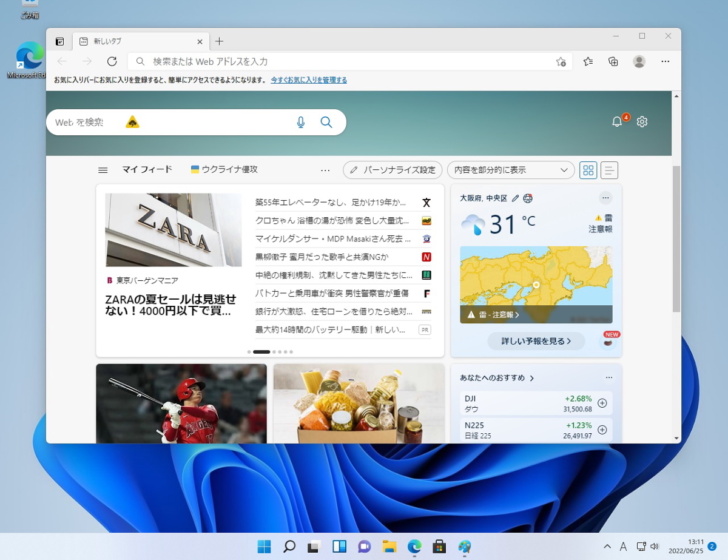The width and height of the screenshot is (728, 560).
Task: Add N225 to watchlist plus icon
Action: click(x=602, y=430)
